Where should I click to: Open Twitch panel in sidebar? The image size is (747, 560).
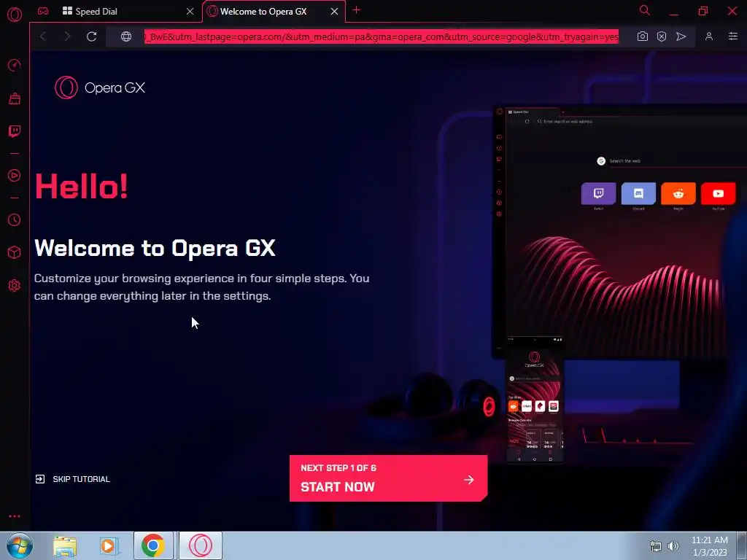coord(15,131)
